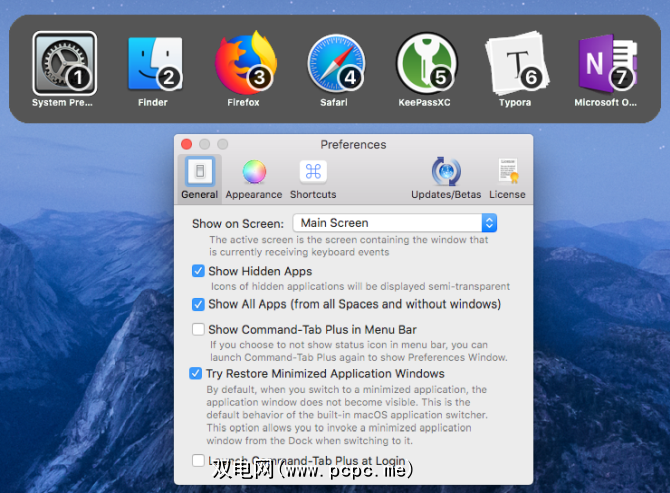Viewport: 670px width, 493px height.
Task: Enable Show Command-Tab Plus in Menu Bar
Action: pos(198,329)
